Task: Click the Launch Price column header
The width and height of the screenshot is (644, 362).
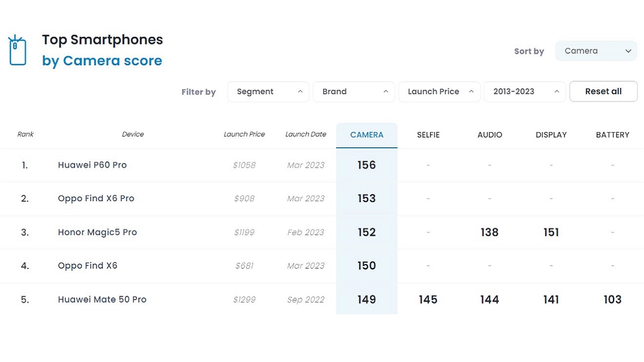Action: pos(244,134)
